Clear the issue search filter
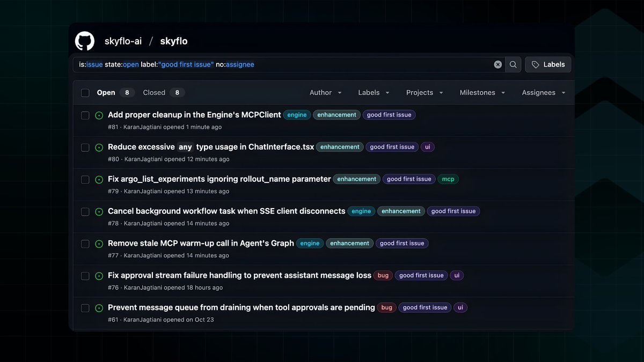644x362 pixels. pos(498,64)
